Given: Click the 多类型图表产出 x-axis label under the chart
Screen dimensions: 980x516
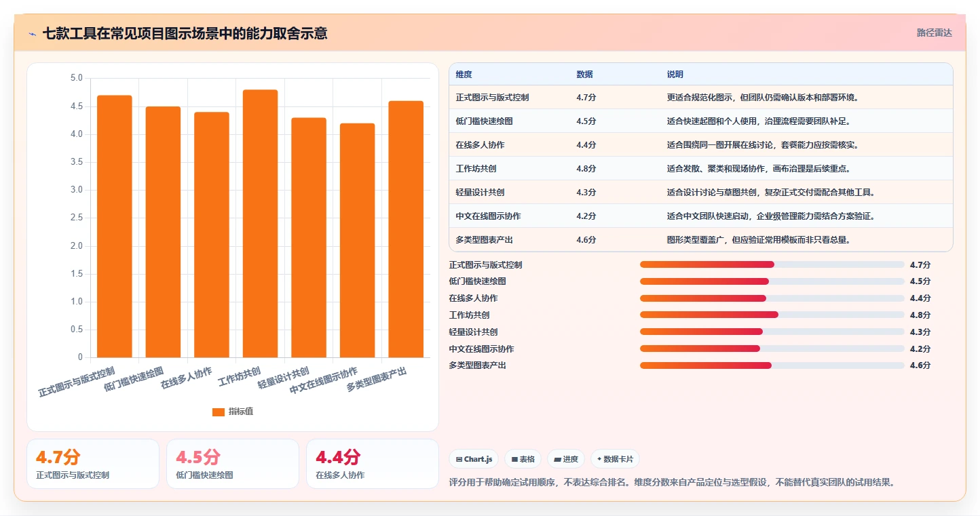Looking at the screenshot, I should (x=377, y=380).
